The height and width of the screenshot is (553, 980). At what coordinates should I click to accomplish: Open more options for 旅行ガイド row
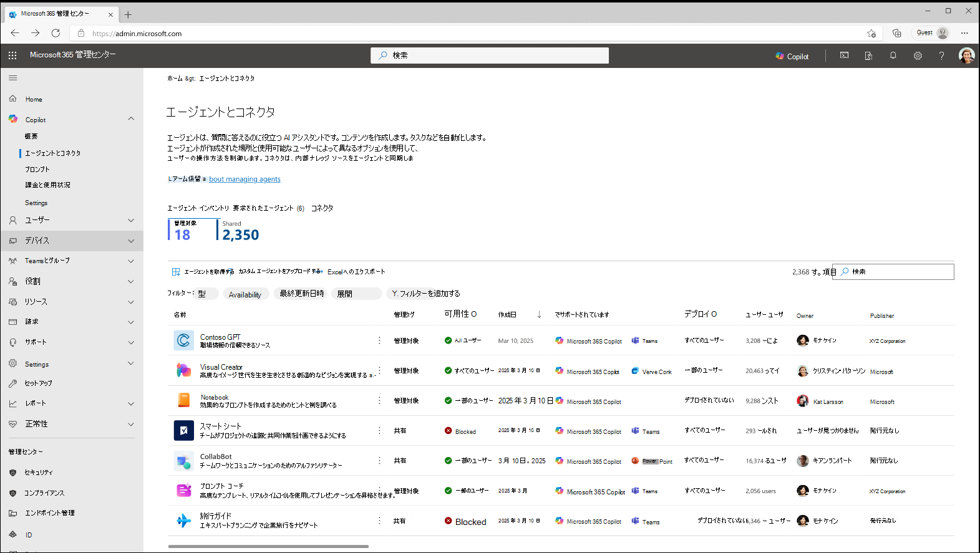[379, 521]
